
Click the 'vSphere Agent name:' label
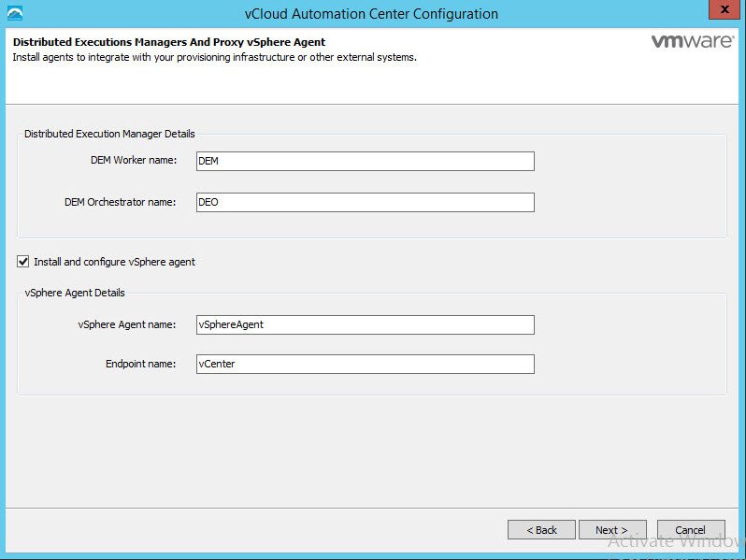(x=126, y=324)
